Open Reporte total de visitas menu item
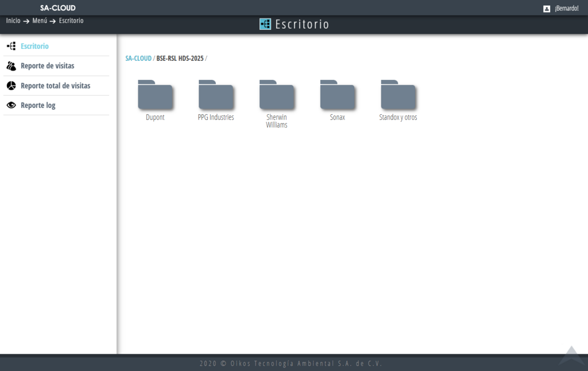 (x=55, y=86)
